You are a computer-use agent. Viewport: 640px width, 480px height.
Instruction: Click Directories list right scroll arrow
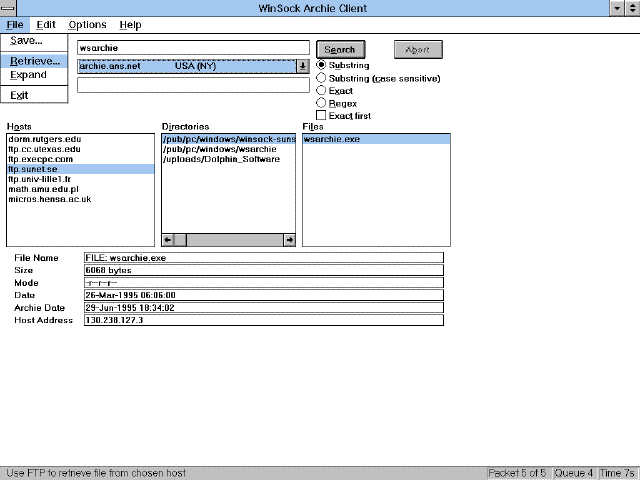pos(289,240)
